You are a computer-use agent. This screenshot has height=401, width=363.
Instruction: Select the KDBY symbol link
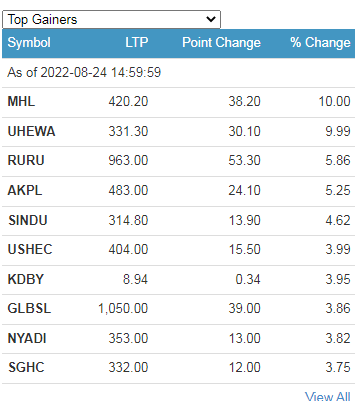[26, 279]
